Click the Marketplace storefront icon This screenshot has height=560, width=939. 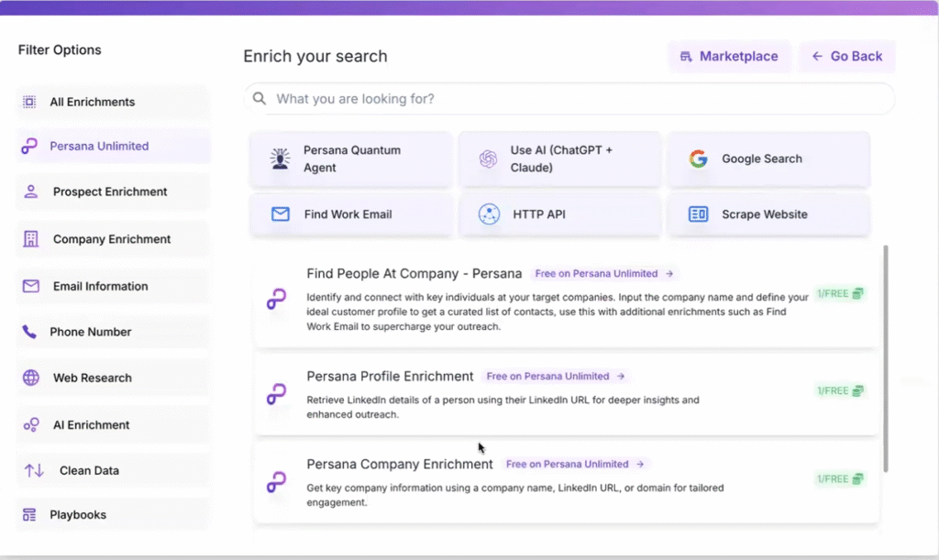point(686,56)
